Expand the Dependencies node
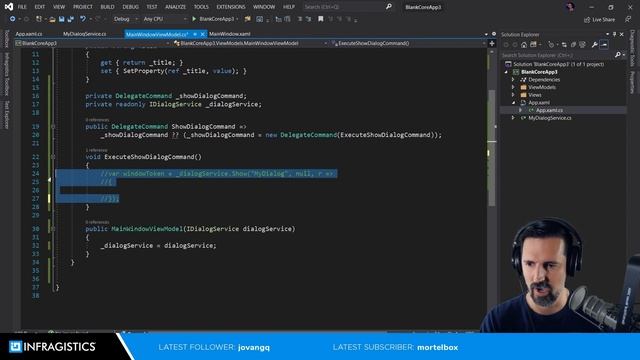 513,80
